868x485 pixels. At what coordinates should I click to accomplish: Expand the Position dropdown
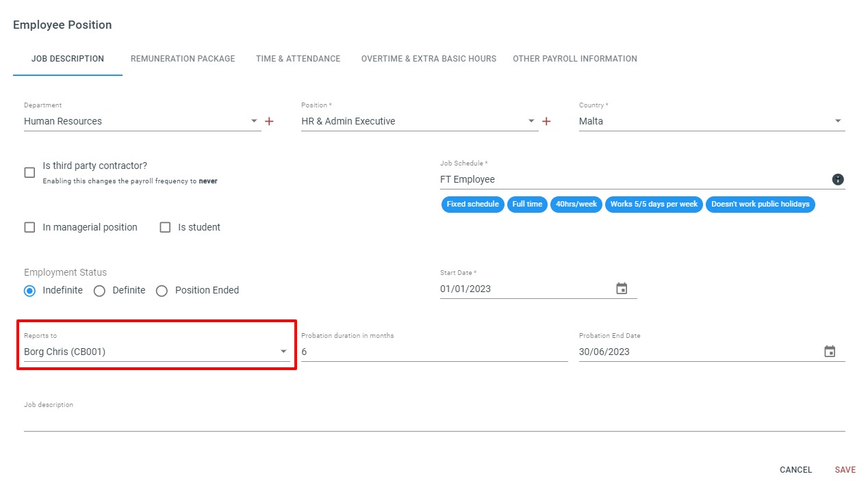pyautogui.click(x=420, y=121)
